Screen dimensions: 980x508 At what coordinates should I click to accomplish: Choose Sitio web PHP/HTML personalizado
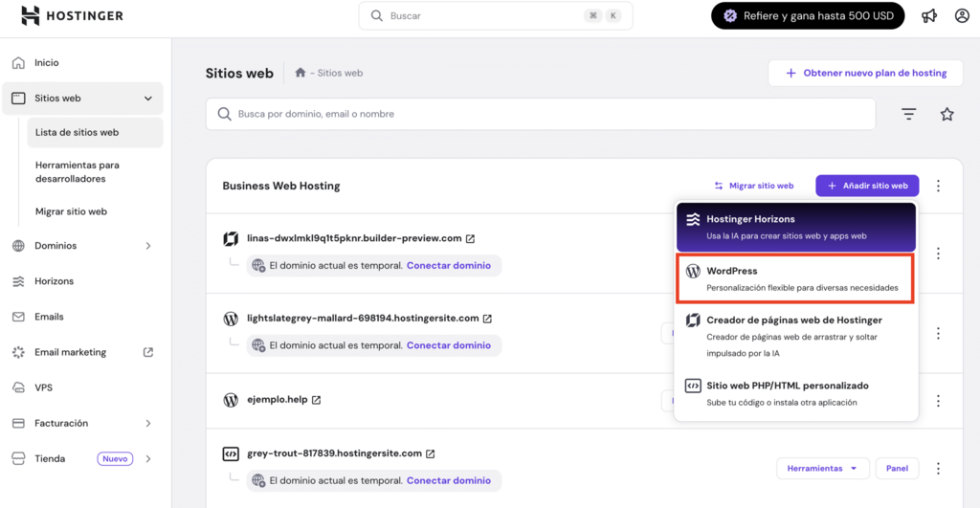pos(795,393)
